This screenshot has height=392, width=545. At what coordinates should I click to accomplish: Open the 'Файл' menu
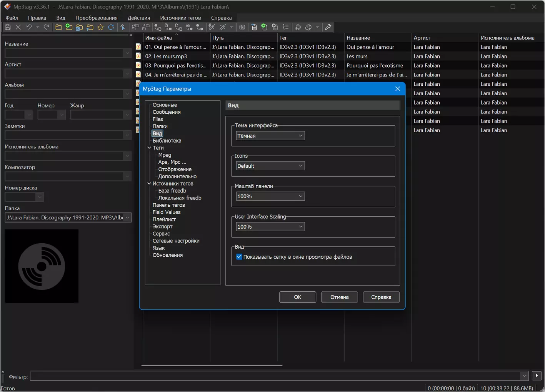point(12,18)
